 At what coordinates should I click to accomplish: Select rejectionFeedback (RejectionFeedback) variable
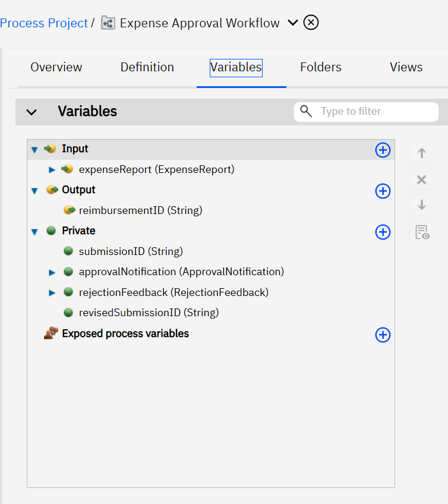pyautogui.click(x=173, y=292)
